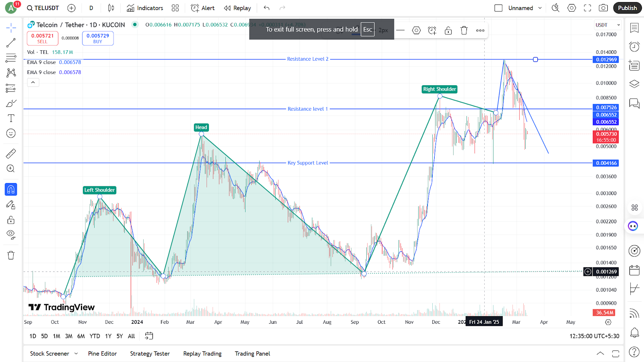Image resolution: width=644 pixels, height=362 pixels.
Task: Toggle magnet mode for drawings
Action: [x=11, y=189]
